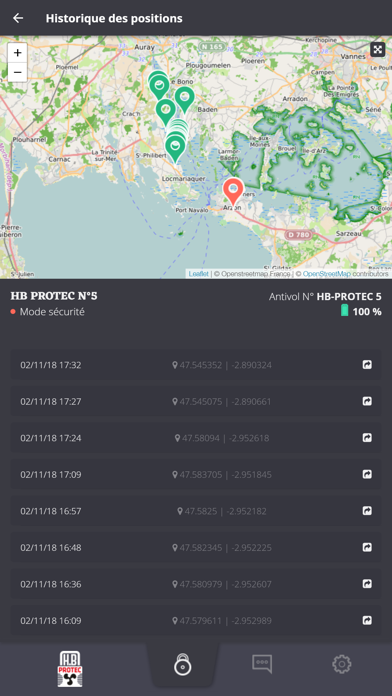Image resolution: width=392 pixels, height=696 pixels.
Task: Click the 02/11/18 16:48 timestamp
Action: pyautogui.click(x=51, y=547)
